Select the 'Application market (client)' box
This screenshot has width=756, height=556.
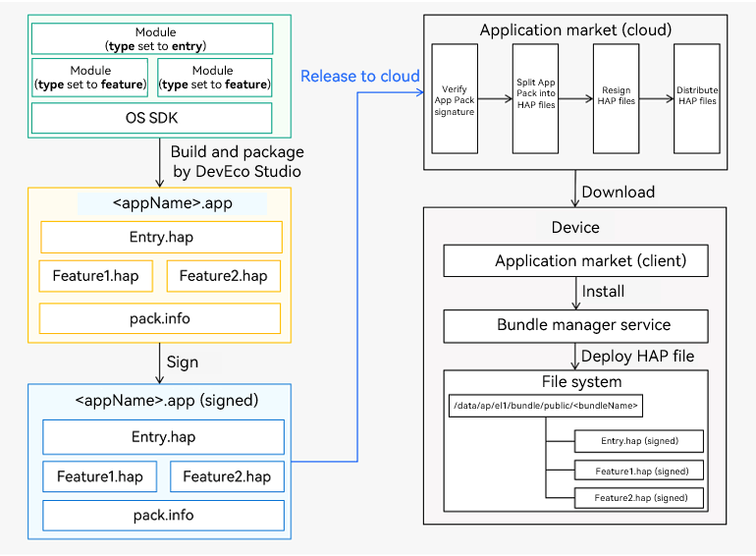(x=576, y=261)
